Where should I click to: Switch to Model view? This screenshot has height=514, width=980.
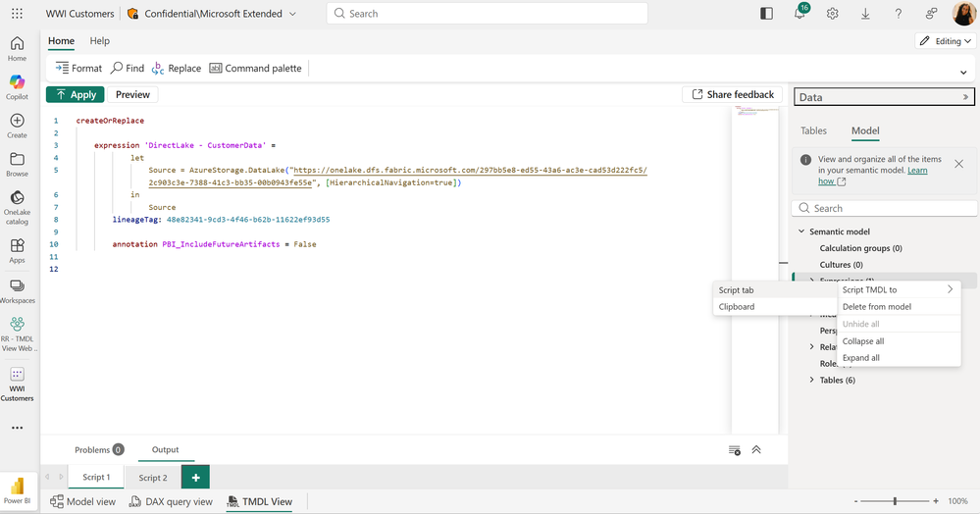[83, 501]
